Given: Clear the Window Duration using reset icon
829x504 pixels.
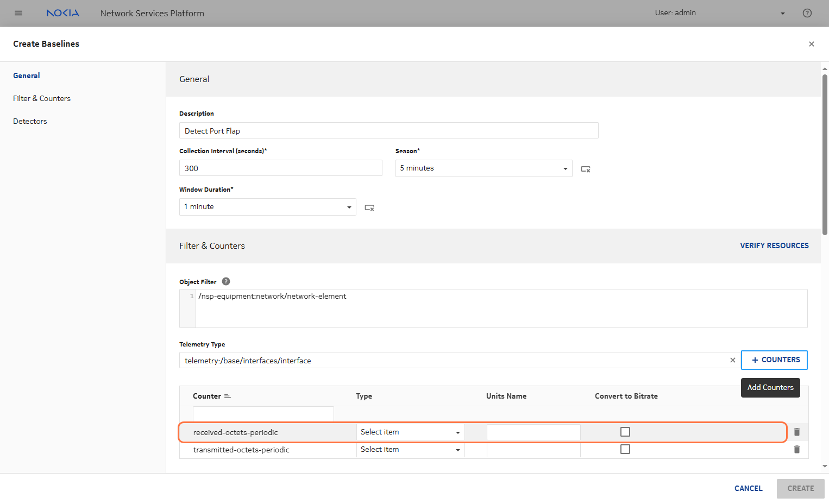Looking at the screenshot, I should coord(369,207).
